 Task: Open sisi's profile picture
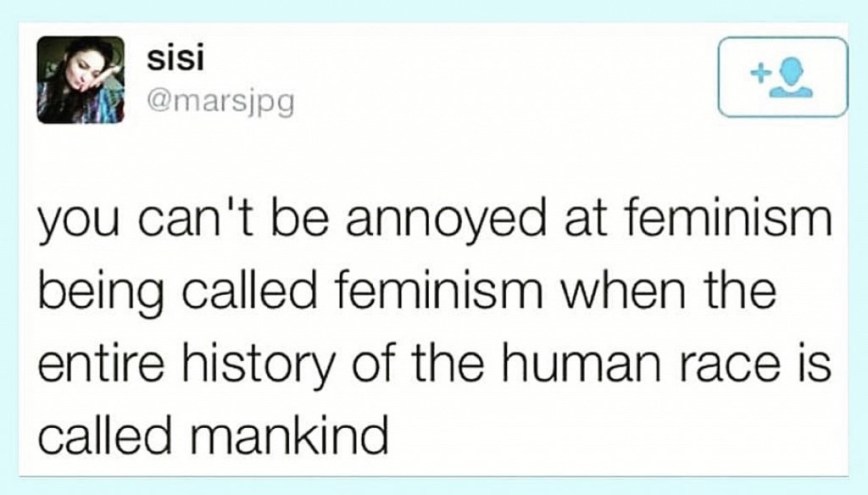pos(81,81)
